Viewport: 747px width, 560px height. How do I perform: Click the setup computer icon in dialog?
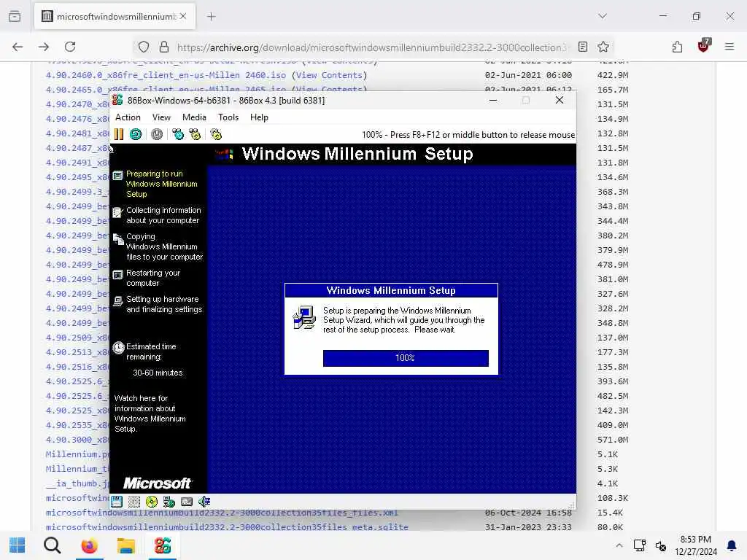pyautogui.click(x=304, y=318)
